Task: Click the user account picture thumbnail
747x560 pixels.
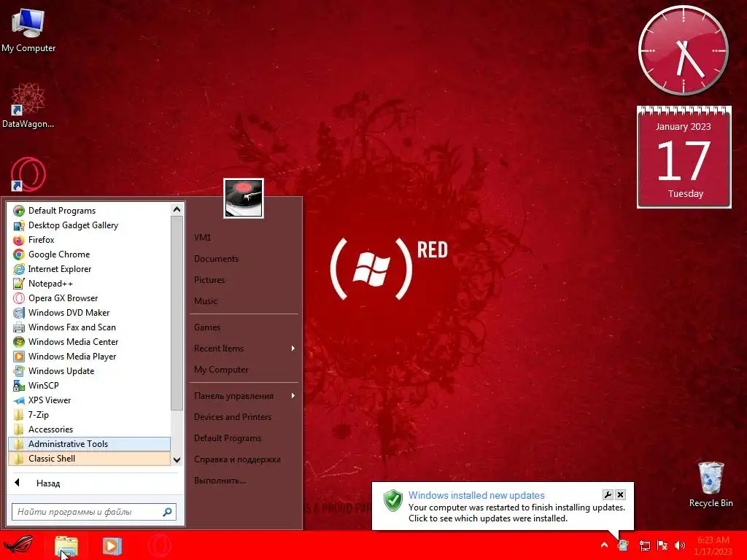Action: (244, 198)
